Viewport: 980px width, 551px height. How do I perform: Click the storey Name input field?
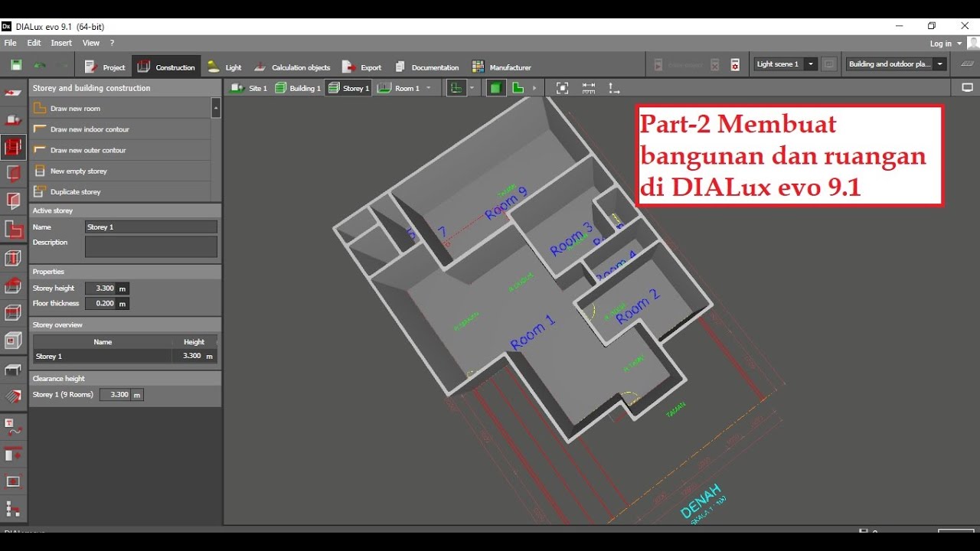point(151,227)
